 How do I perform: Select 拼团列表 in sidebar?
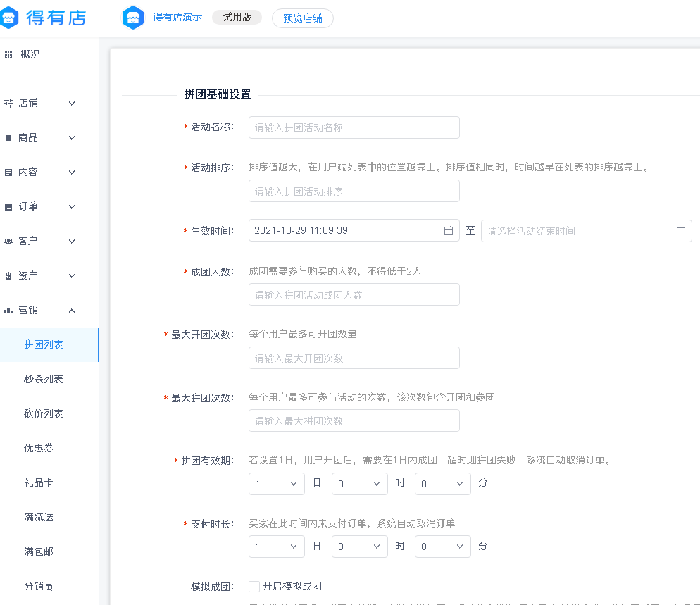pos(49,344)
